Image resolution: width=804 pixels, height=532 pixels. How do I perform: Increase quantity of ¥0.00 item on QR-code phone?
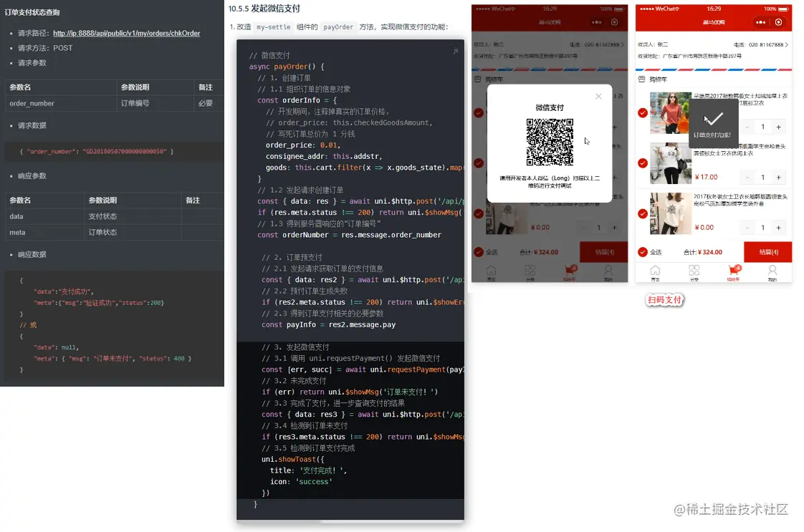coord(614,228)
